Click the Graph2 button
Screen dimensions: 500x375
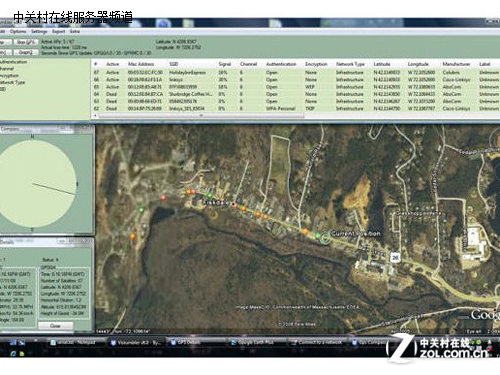tap(26, 52)
